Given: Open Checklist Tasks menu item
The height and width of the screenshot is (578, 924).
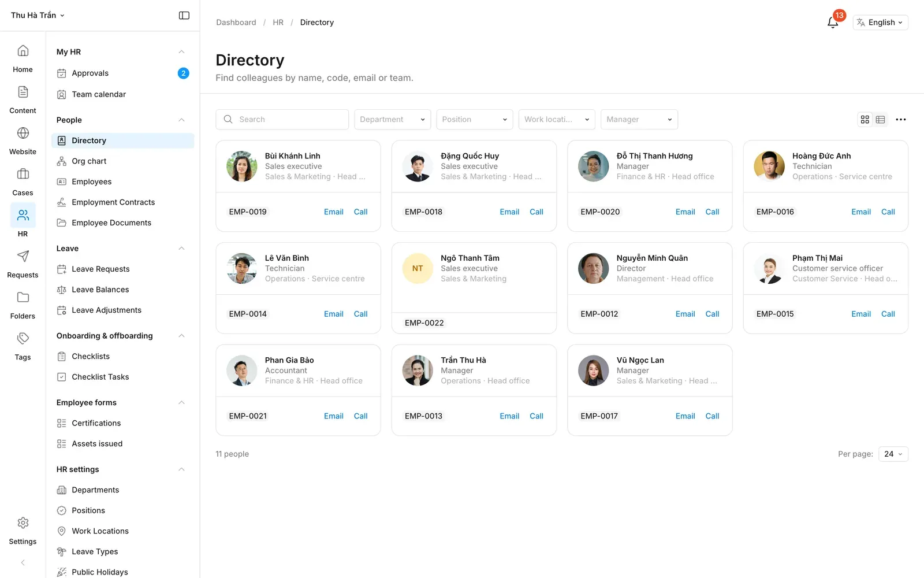Looking at the screenshot, I should (122, 377).
